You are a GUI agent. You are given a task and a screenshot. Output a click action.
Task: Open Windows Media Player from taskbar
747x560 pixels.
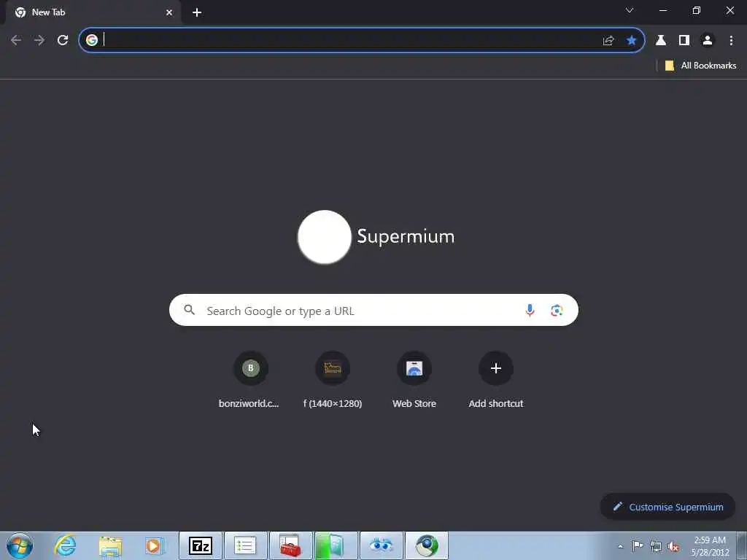pos(155,545)
